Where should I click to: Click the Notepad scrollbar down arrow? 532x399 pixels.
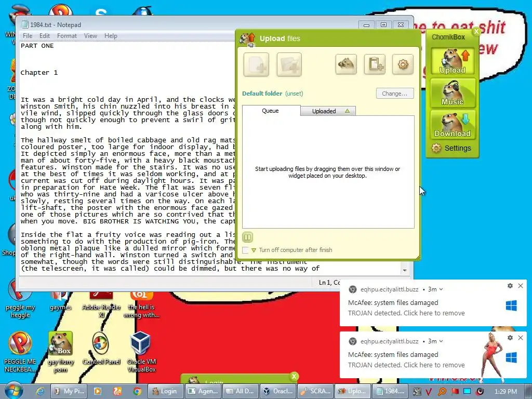coord(404,270)
